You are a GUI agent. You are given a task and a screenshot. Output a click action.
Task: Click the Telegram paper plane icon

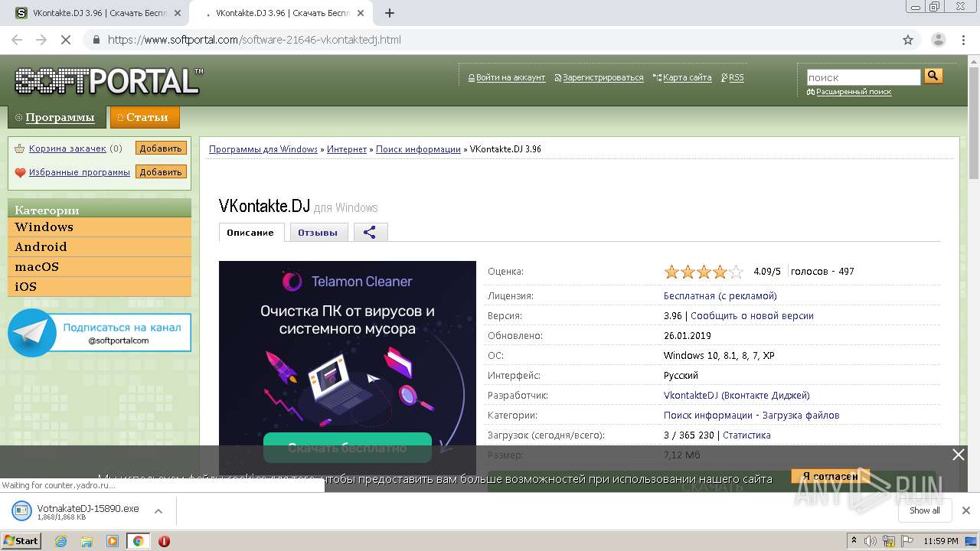(x=32, y=333)
